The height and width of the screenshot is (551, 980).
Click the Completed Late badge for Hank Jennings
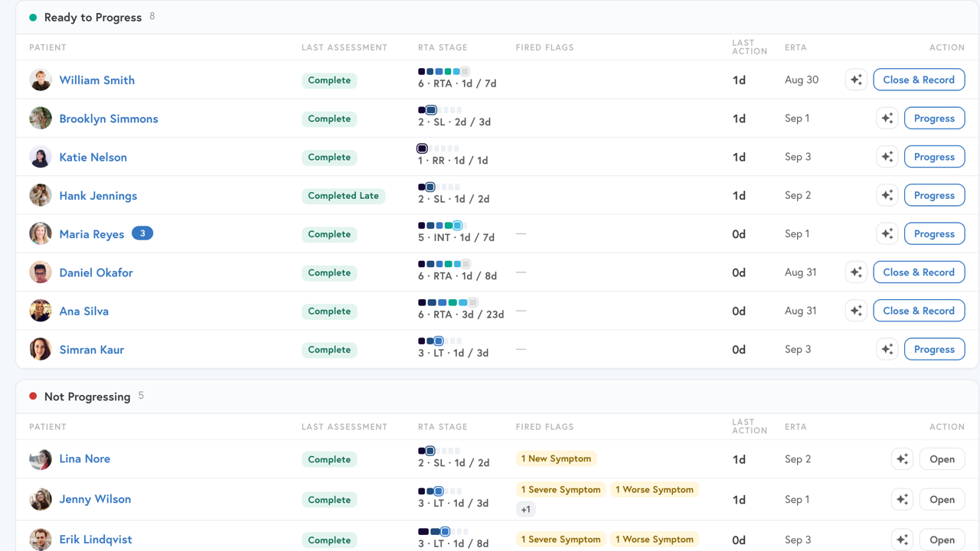343,196
